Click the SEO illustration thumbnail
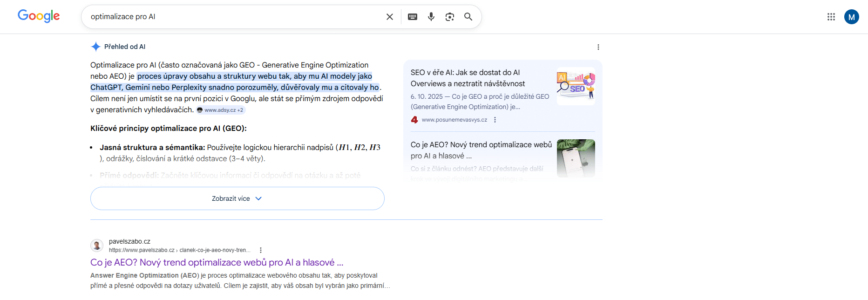 click(x=576, y=86)
